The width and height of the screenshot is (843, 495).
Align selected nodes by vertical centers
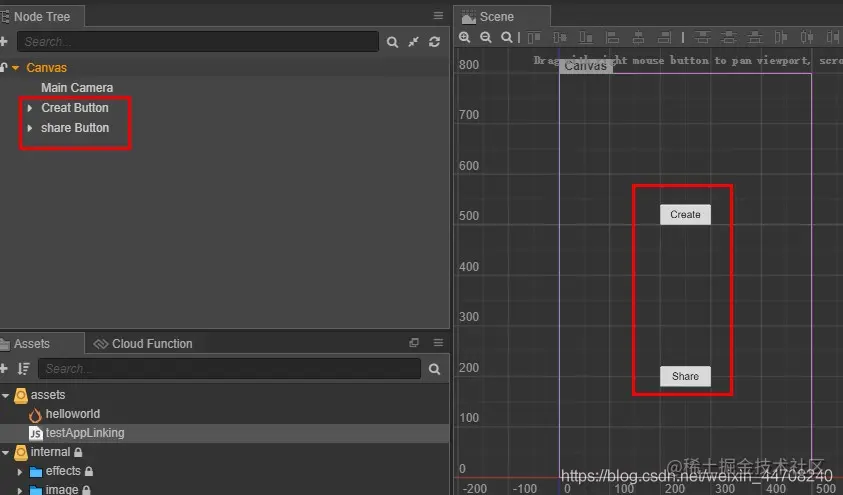(x=560, y=37)
